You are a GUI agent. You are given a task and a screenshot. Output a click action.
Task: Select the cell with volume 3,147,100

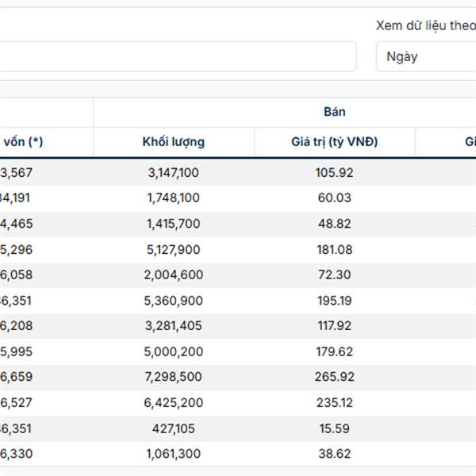(174, 172)
